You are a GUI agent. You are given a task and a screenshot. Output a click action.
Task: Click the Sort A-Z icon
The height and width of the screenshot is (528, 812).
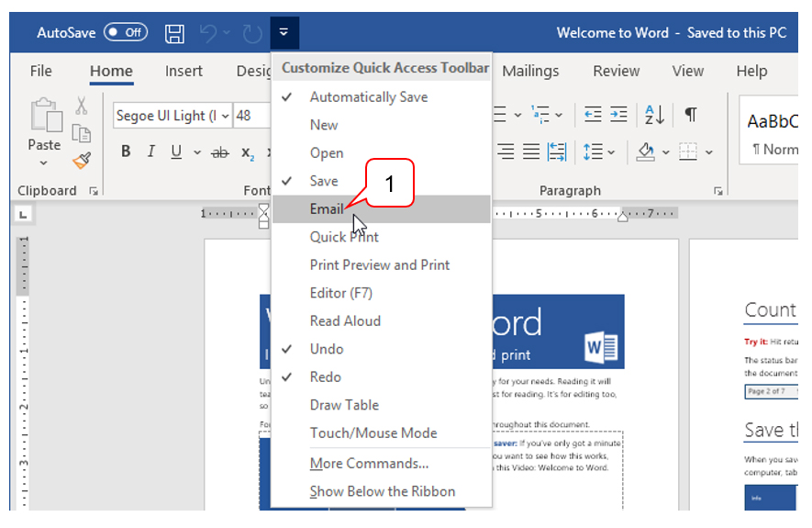(654, 115)
